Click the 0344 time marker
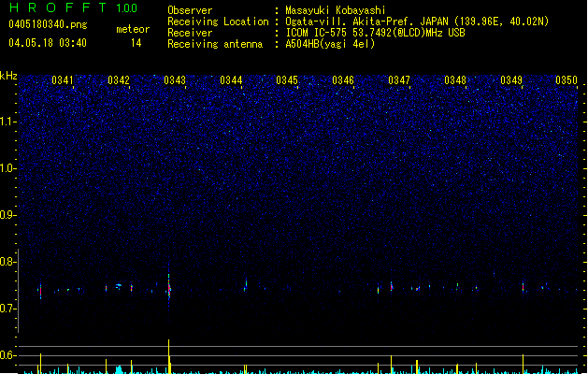The width and height of the screenshot is (588, 374). coord(231,80)
